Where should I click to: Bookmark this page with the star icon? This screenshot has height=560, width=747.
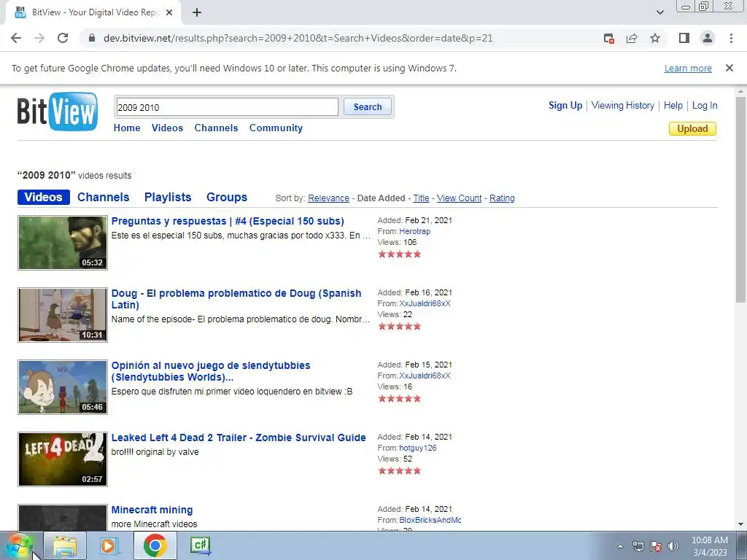655,38
